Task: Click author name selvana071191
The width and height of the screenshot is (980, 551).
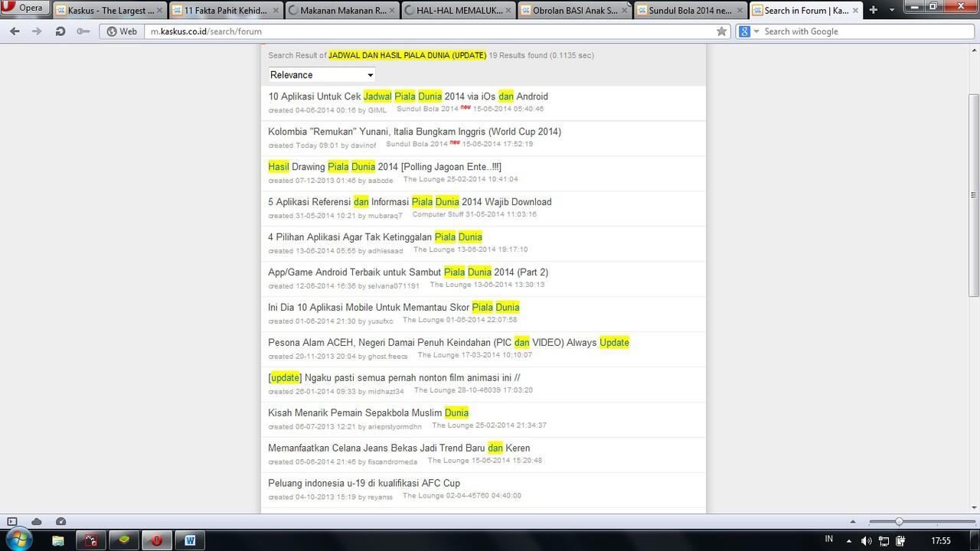Action: 394,286
